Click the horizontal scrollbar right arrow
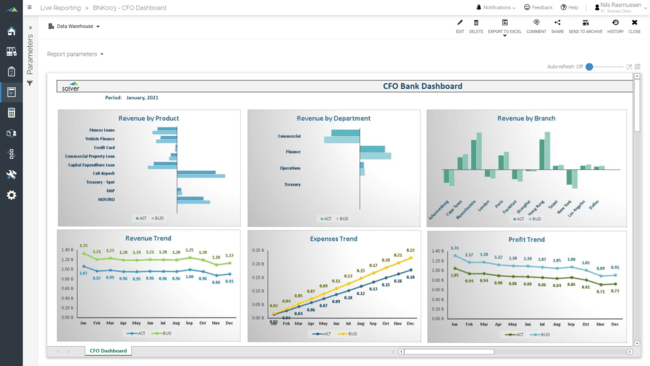Image resolution: width=650 pixels, height=366 pixels. coord(630,352)
